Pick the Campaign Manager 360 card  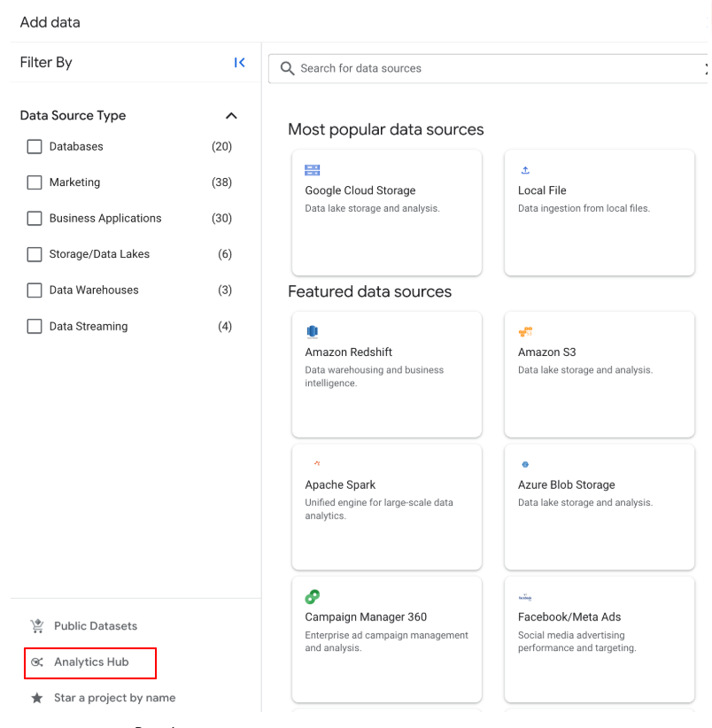pyautogui.click(x=387, y=639)
